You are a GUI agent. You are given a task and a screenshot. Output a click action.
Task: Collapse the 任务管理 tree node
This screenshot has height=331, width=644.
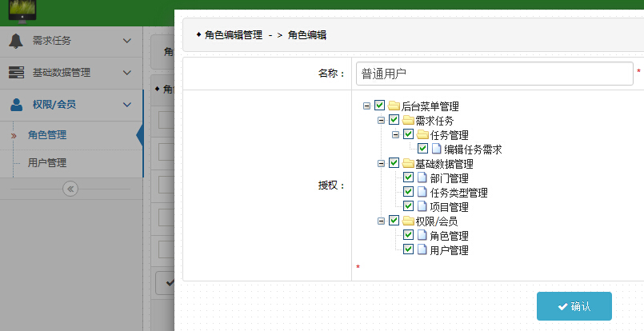[395, 134]
